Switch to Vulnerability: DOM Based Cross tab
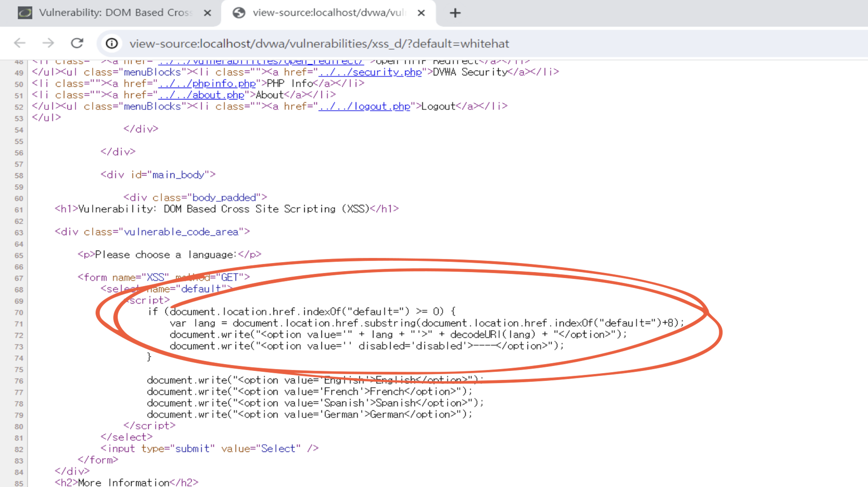 click(x=116, y=13)
